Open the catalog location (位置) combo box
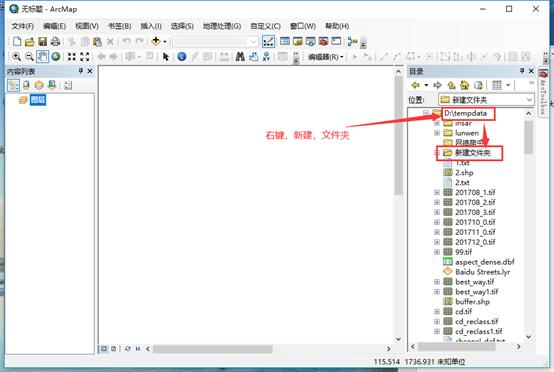This screenshot has width=554, height=372. [486, 100]
